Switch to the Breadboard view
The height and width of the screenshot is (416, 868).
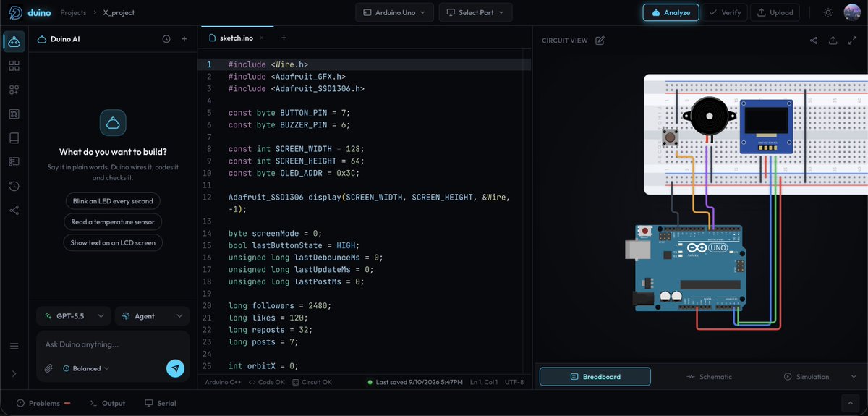click(x=595, y=377)
